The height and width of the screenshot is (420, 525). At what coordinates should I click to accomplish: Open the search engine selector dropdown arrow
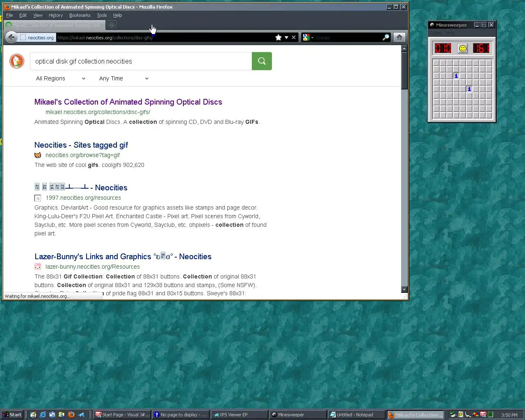312,38
